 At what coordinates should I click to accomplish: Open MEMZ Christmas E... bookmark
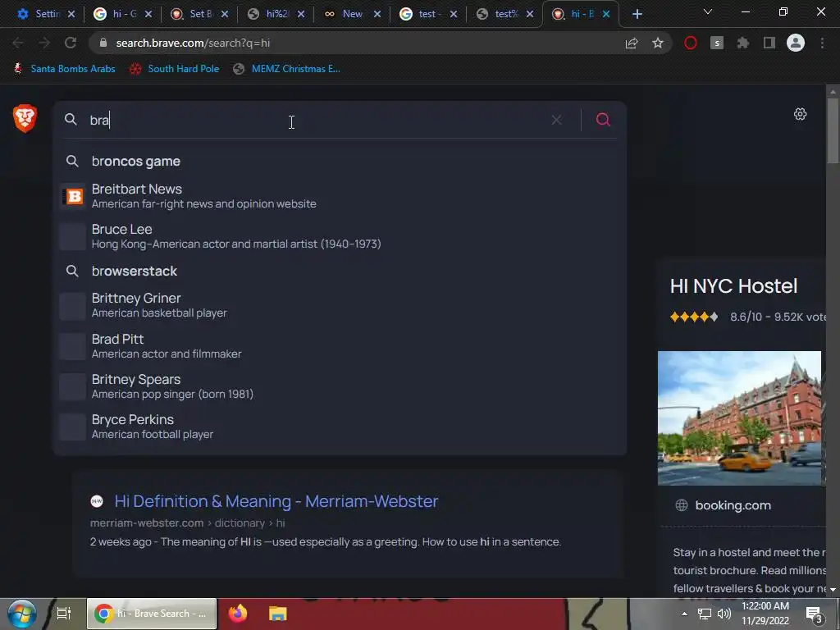click(286, 69)
